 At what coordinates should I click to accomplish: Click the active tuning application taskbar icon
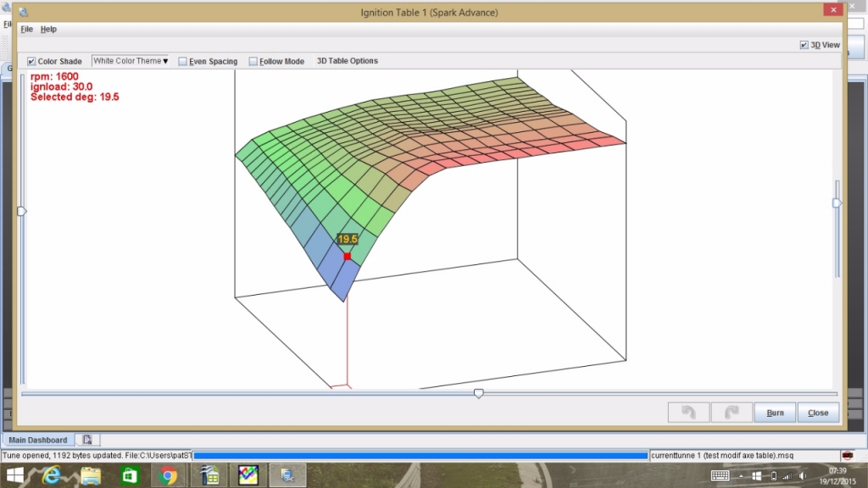tap(287, 475)
